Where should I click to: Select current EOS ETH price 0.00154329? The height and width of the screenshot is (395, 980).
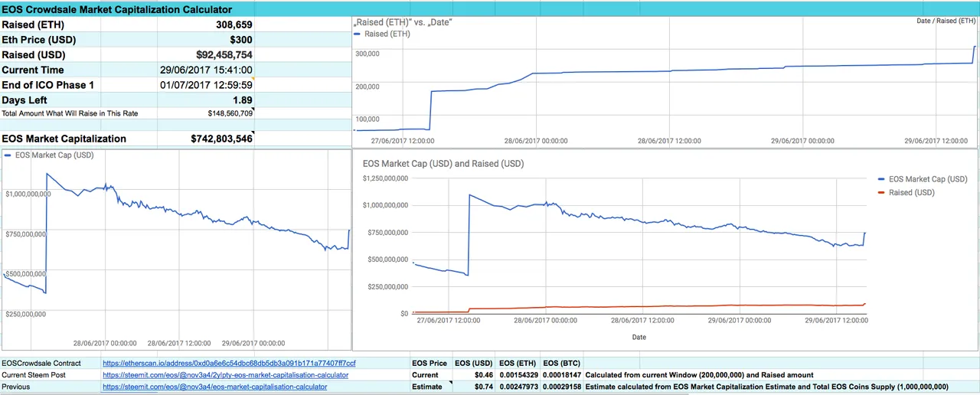pos(517,375)
